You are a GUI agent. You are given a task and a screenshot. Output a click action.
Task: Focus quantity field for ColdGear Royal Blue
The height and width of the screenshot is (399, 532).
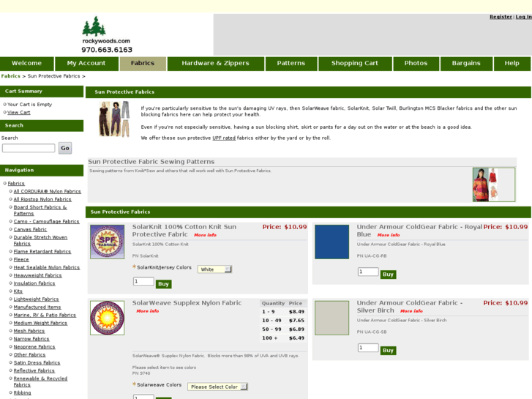point(368,272)
